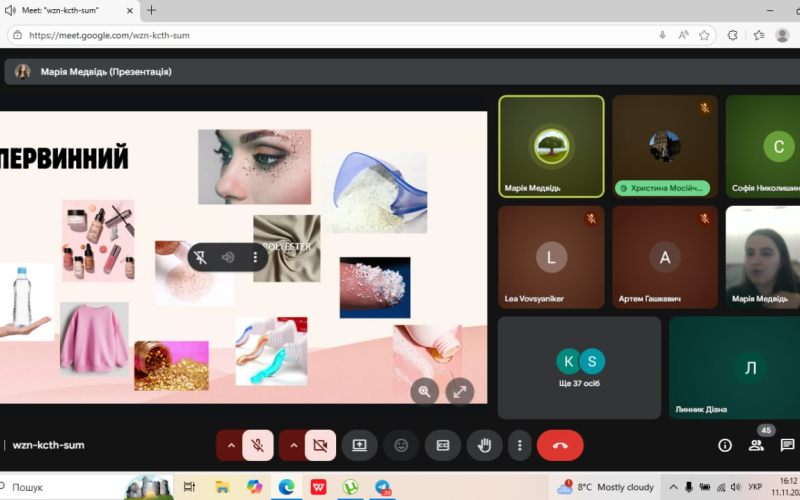Click the 'Ще 37 осіб' participants tile
The height and width of the screenshot is (500, 800).
[580, 367]
